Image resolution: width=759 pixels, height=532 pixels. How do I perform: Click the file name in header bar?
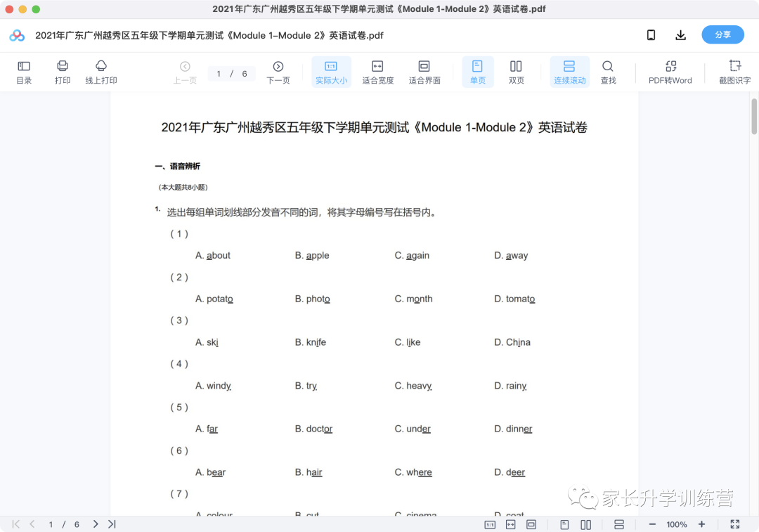click(209, 35)
